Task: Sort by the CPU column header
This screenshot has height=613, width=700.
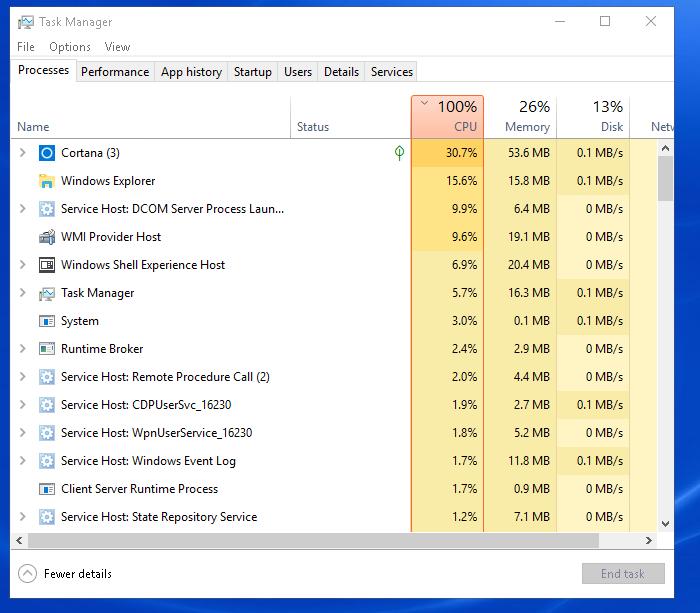Action: coord(447,117)
